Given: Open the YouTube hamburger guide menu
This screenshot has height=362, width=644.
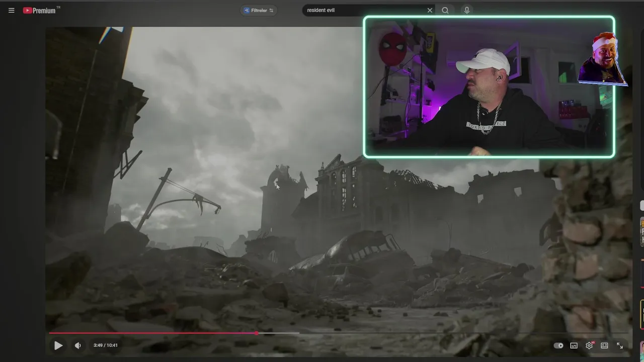Looking at the screenshot, I should click(x=11, y=10).
